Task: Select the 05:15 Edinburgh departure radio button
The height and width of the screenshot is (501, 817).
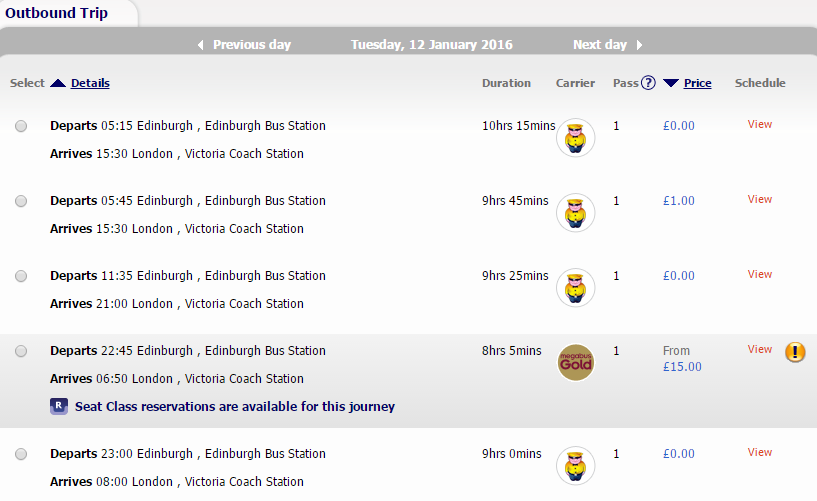Action: [21, 126]
